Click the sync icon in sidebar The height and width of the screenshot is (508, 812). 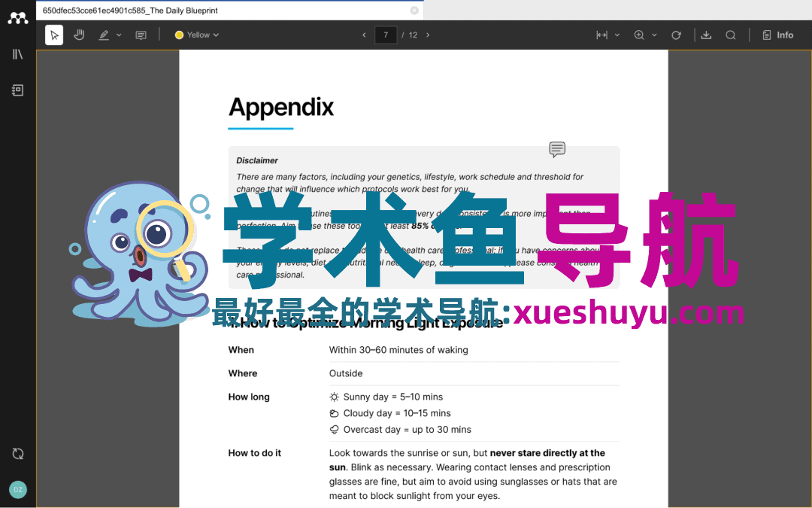18,454
